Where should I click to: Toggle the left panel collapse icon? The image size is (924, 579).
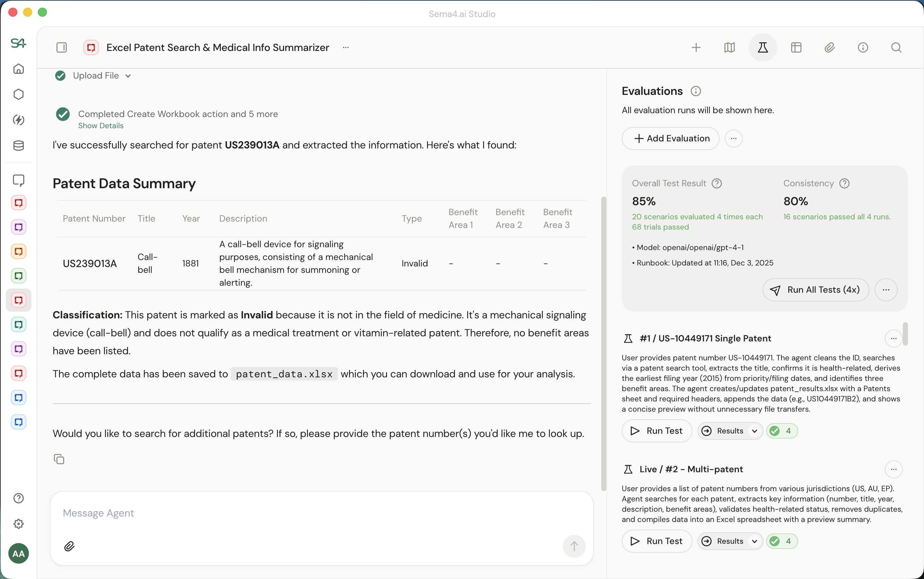tap(62, 47)
